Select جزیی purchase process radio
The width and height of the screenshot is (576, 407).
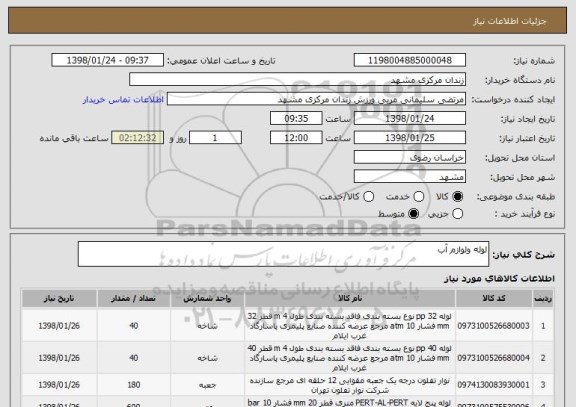(x=457, y=213)
